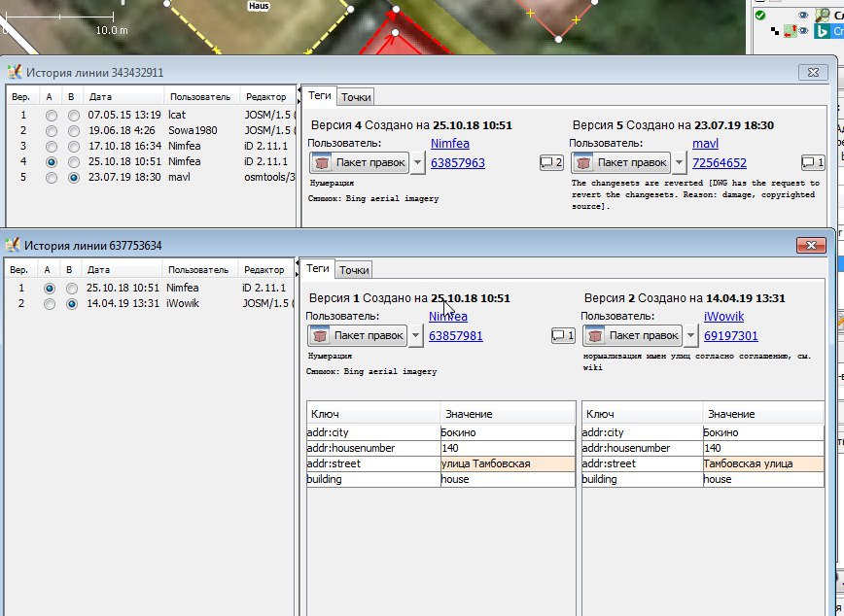Close history window 637753634
Viewport: 844px width, 616px height.
(811, 245)
